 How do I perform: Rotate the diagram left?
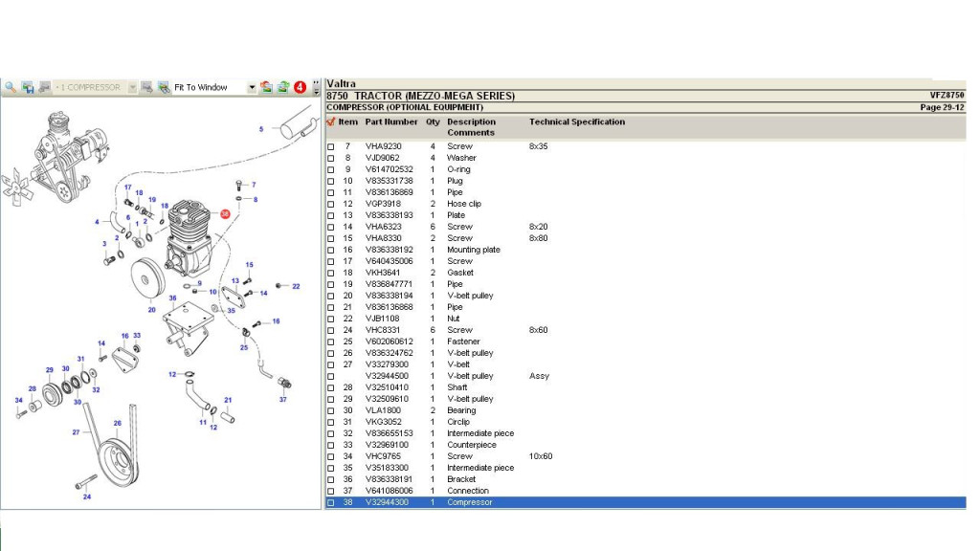point(266,87)
